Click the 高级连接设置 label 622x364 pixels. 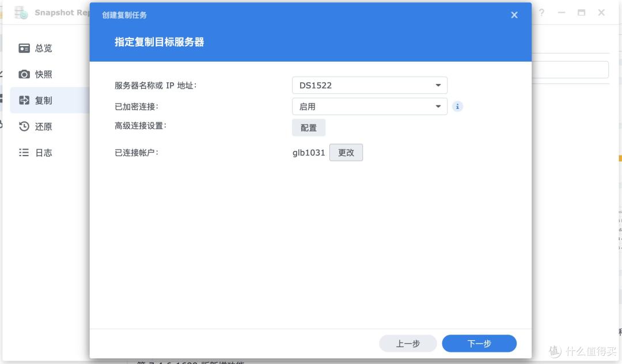[141, 126]
